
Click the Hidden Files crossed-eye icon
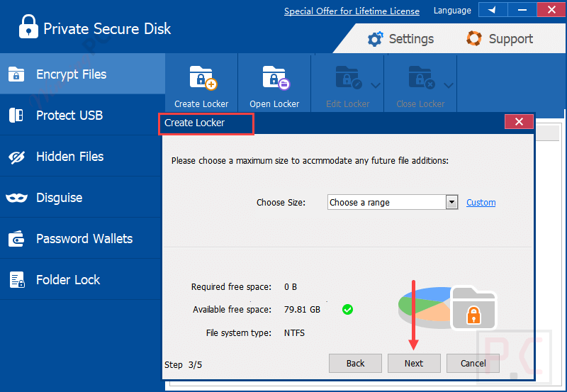(16, 157)
